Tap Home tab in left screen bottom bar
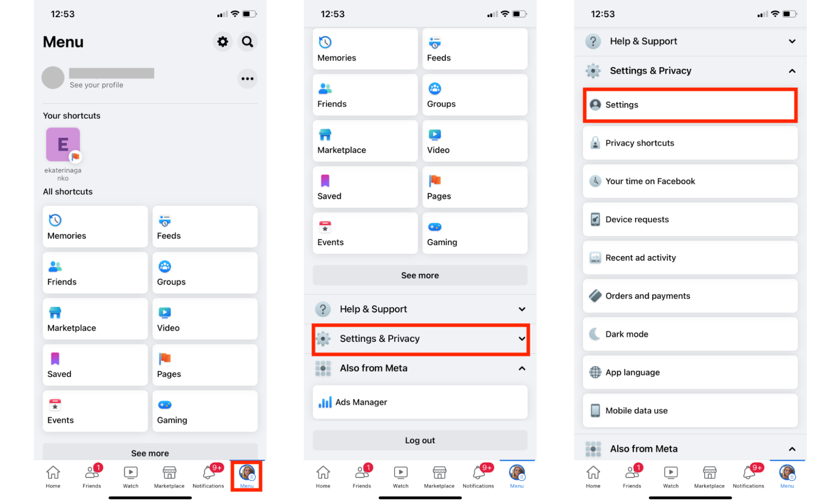Screen dimensions: 840x504 click(x=53, y=477)
